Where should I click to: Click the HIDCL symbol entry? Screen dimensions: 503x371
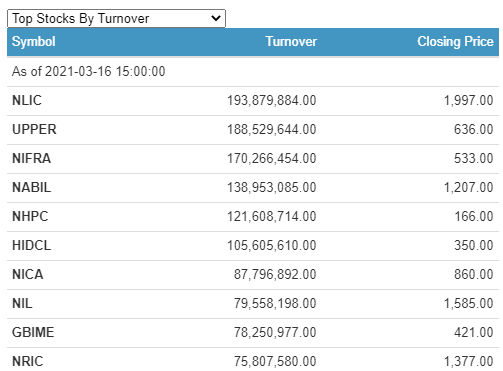32,245
